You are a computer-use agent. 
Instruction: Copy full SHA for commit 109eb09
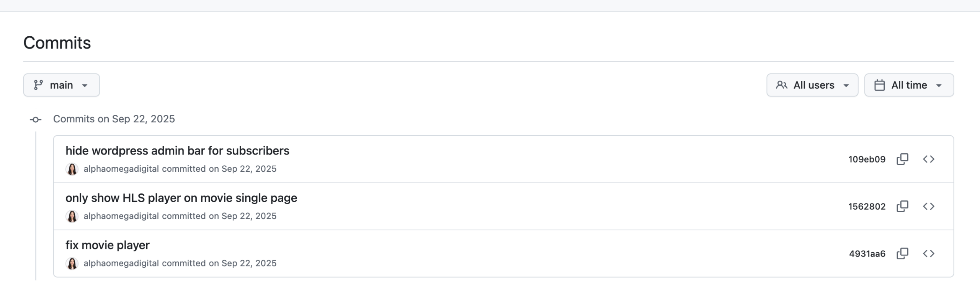click(902, 159)
